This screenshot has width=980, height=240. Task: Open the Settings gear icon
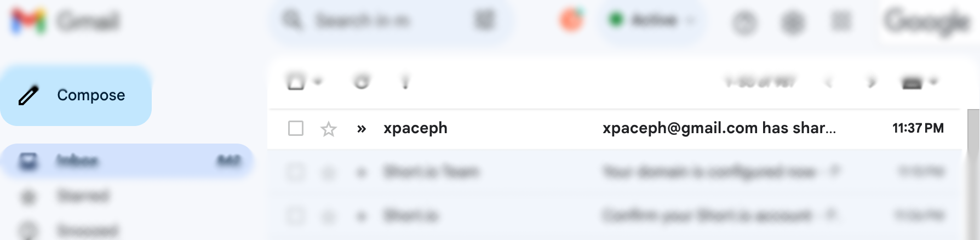(793, 22)
